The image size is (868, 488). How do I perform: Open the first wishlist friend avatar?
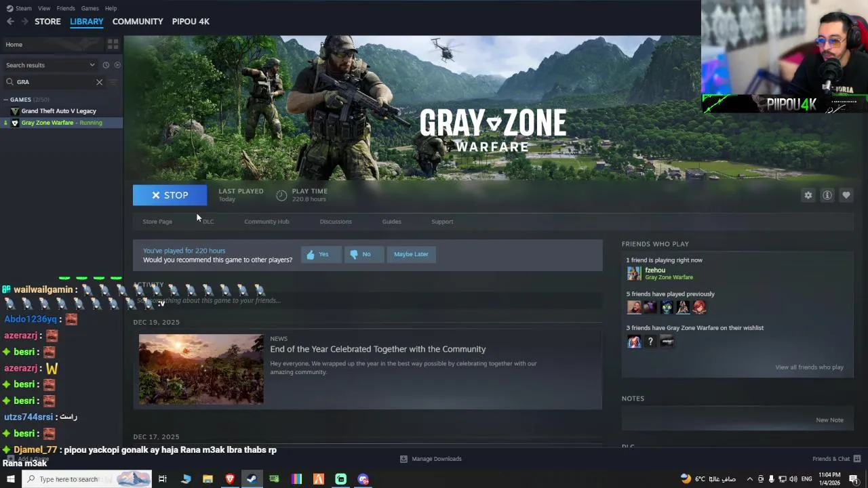coord(634,342)
